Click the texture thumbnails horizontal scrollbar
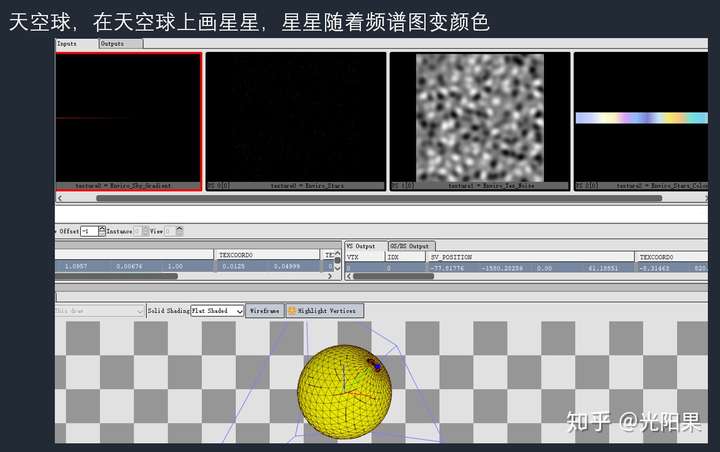720x452 pixels. [379, 198]
